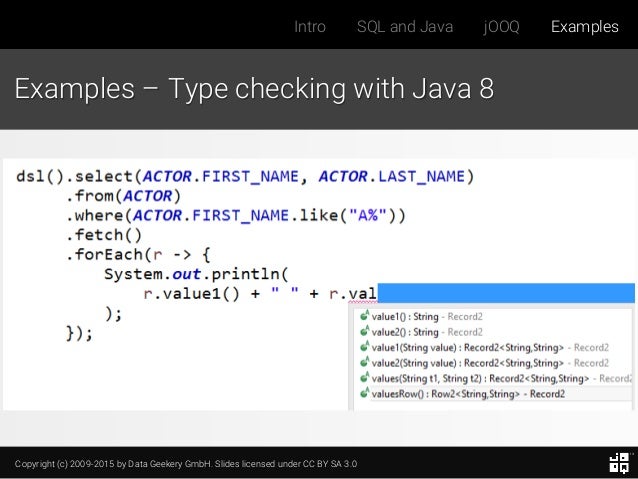Click method icon beside value1() : String
638x479 pixels.
[x=365, y=315]
